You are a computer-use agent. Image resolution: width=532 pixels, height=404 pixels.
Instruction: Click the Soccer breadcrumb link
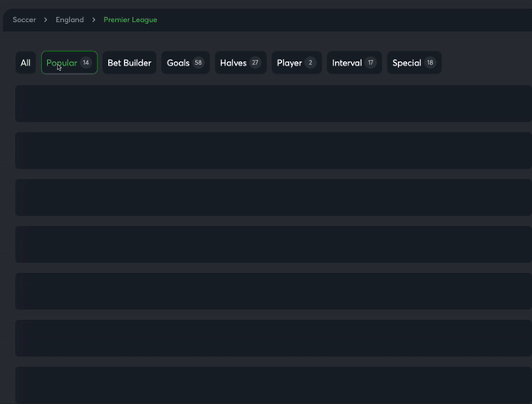click(x=24, y=19)
